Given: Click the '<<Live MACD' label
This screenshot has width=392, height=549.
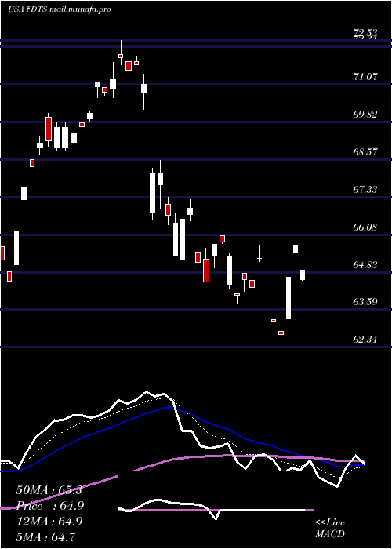Looking at the screenshot, I should click(x=330, y=529).
